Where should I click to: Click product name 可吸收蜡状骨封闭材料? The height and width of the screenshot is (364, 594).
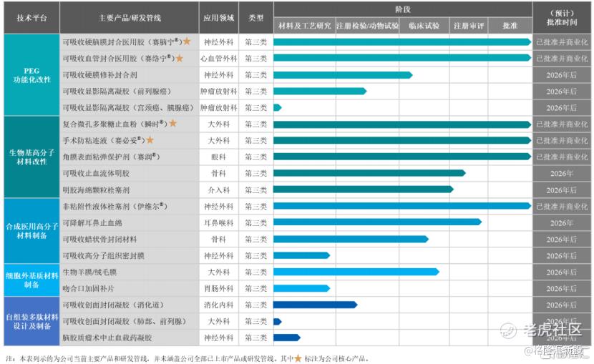click(x=99, y=239)
